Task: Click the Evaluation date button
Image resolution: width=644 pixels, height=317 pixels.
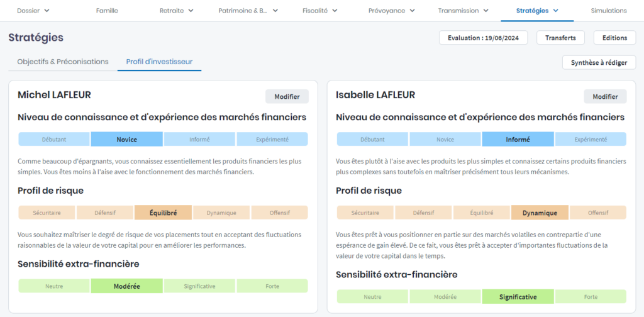Action: (483, 38)
